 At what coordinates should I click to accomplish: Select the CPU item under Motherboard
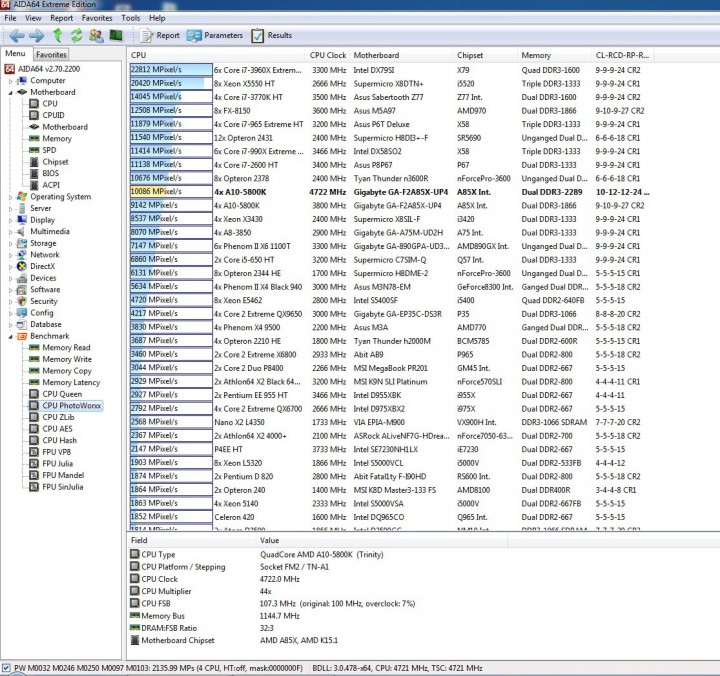(50, 103)
